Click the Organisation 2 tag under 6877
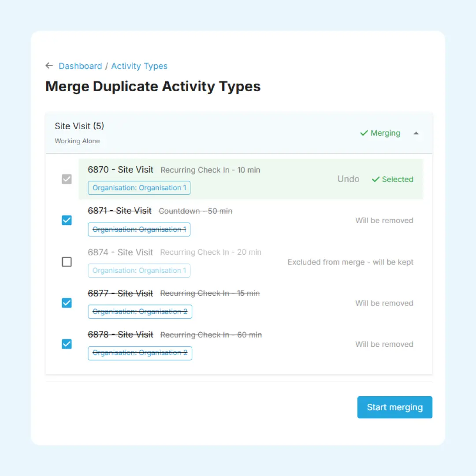 coord(140,312)
